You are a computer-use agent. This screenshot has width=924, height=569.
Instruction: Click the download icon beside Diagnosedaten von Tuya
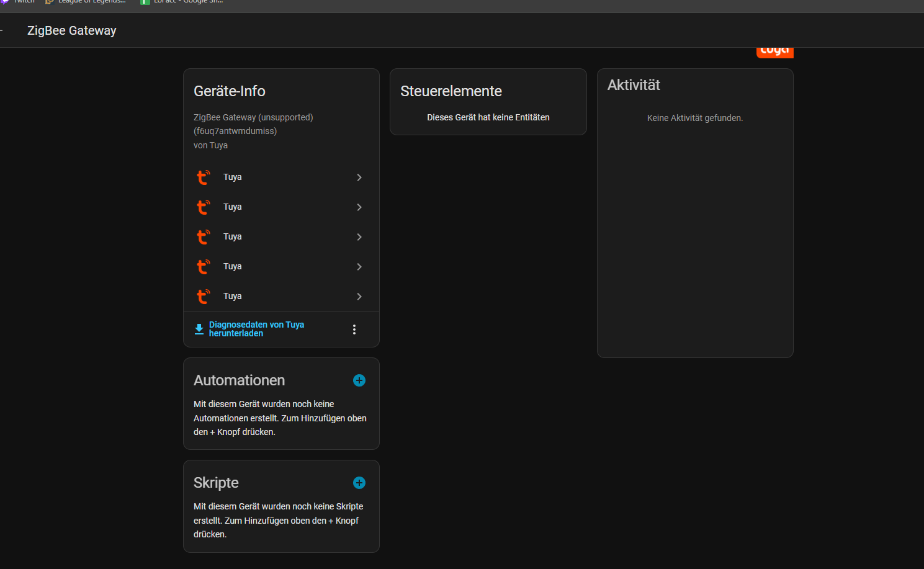pos(199,329)
